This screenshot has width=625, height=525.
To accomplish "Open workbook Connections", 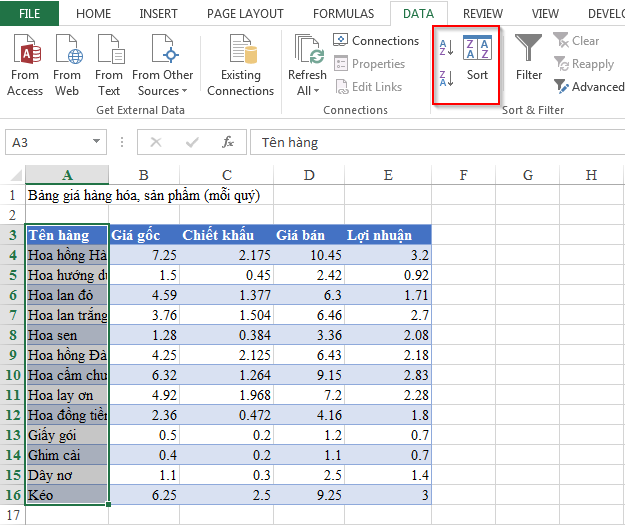I will point(376,41).
